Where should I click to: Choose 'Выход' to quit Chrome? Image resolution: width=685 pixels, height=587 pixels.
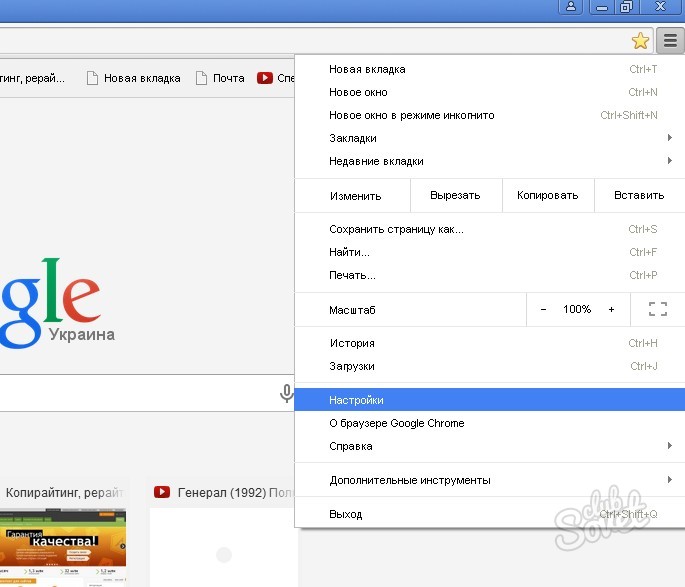click(490, 514)
